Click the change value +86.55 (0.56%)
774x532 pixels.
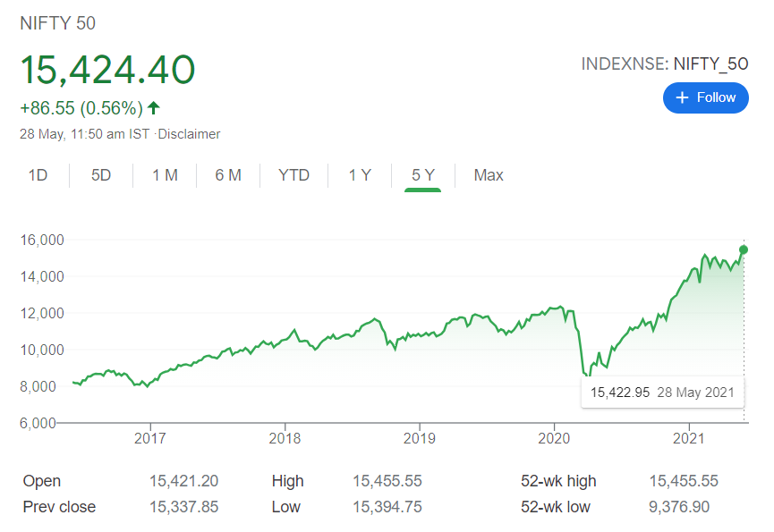coord(81,108)
